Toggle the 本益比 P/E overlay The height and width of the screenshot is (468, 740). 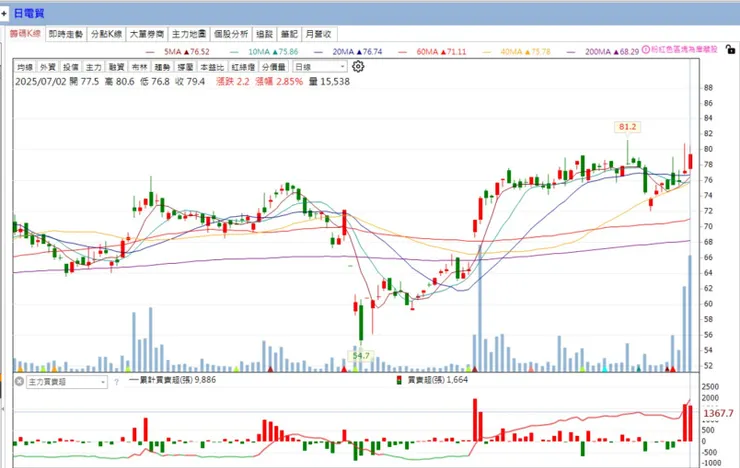[212, 67]
